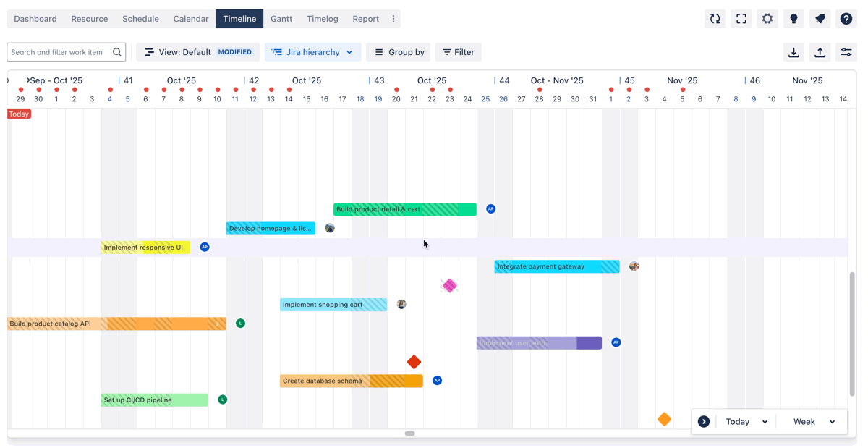Click the download icon

click(793, 52)
